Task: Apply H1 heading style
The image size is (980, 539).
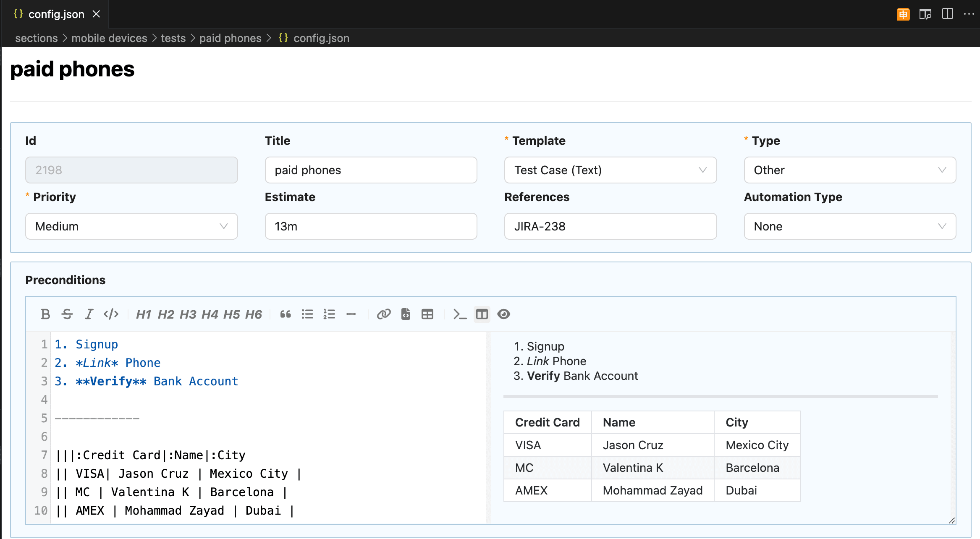Action: pyautogui.click(x=144, y=314)
